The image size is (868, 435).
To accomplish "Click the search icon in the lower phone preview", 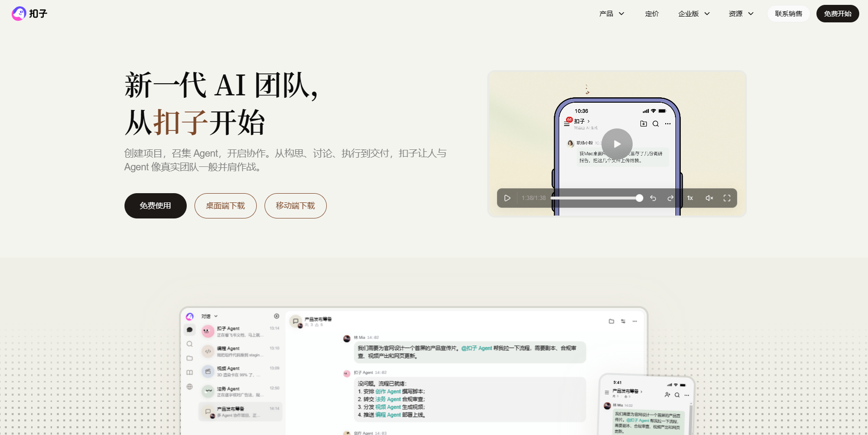I will tap(677, 395).
